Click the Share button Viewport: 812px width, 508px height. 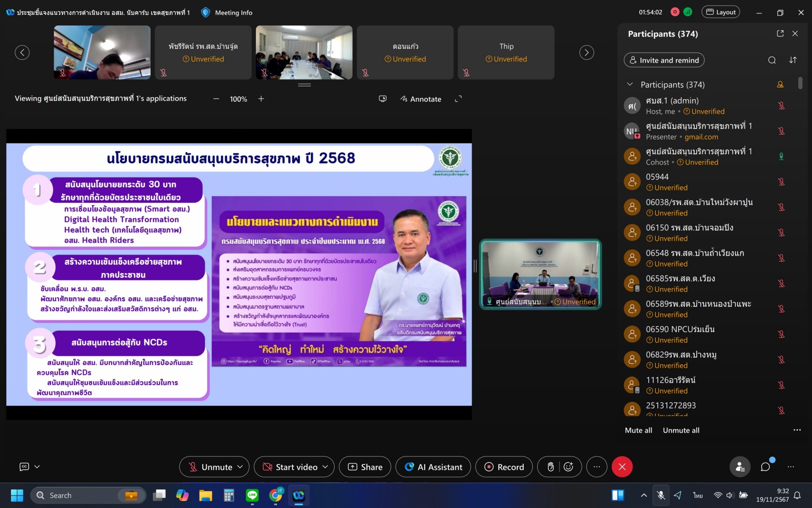point(365,467)
